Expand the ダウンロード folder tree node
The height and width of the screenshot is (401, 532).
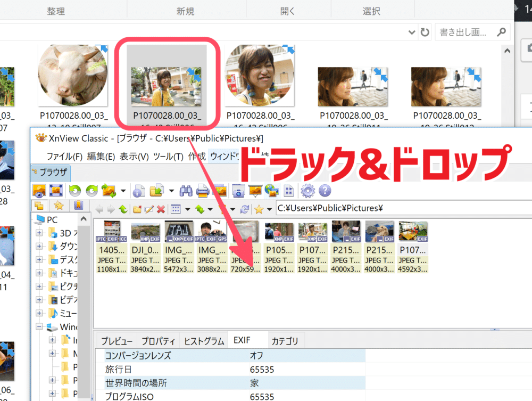[x=39, y=246]
